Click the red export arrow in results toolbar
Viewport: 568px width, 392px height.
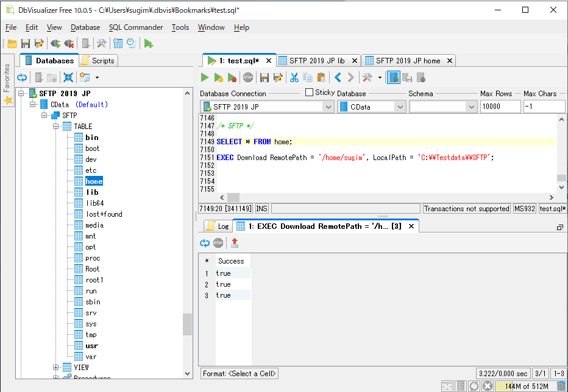point(235,243)
